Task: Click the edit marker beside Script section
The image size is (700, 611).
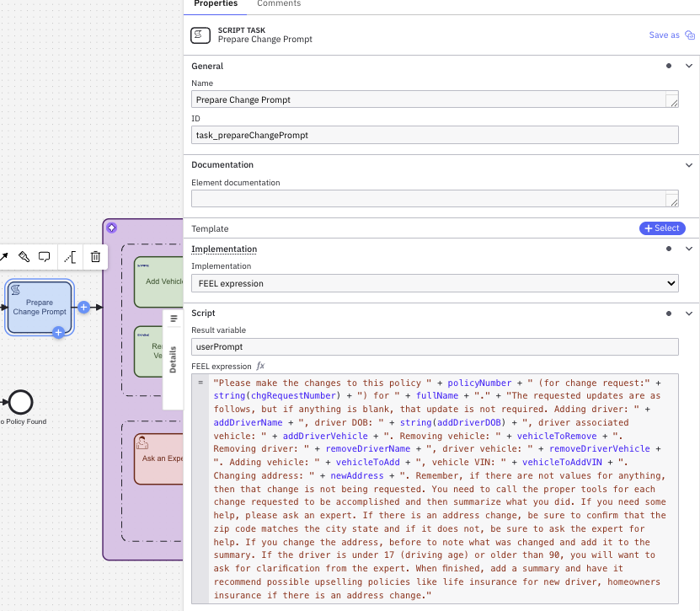Action: [669, 314]
